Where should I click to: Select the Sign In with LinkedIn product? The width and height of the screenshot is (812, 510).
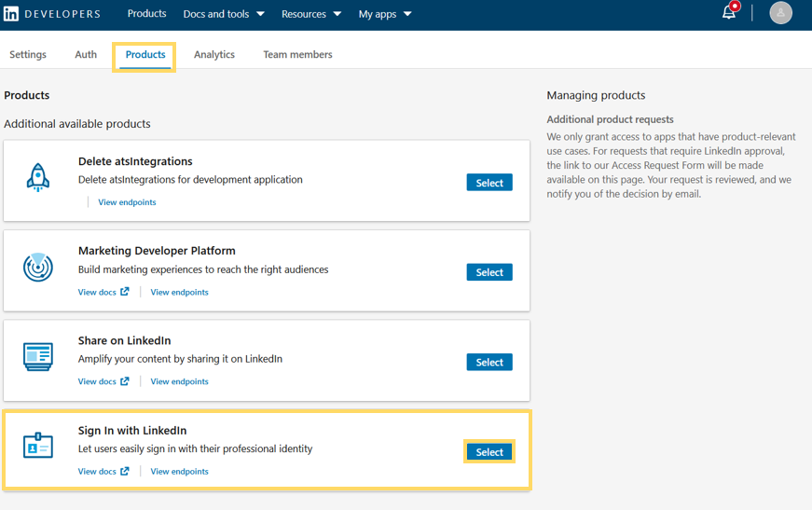pyautogui.click(x=489, y=451)
